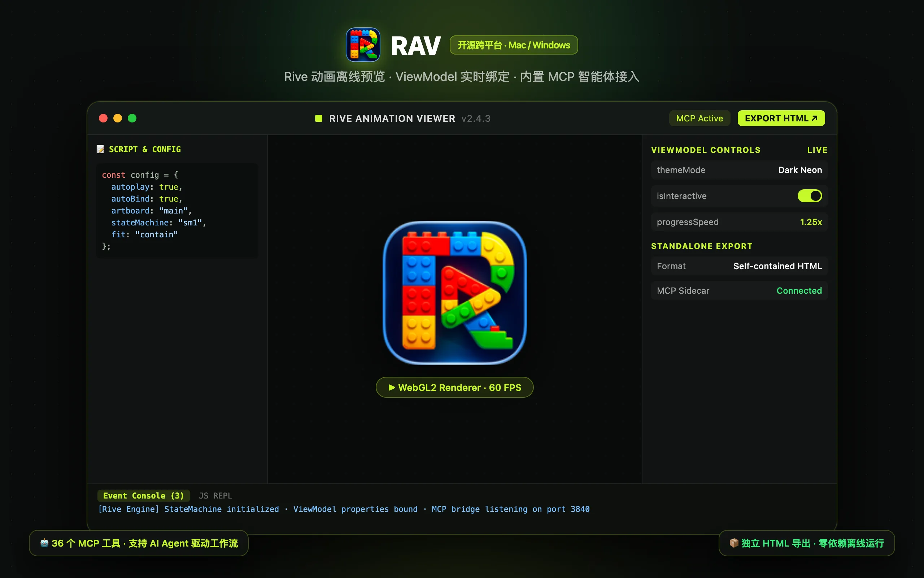Click the green status square beside title

(x=318, y=118)
